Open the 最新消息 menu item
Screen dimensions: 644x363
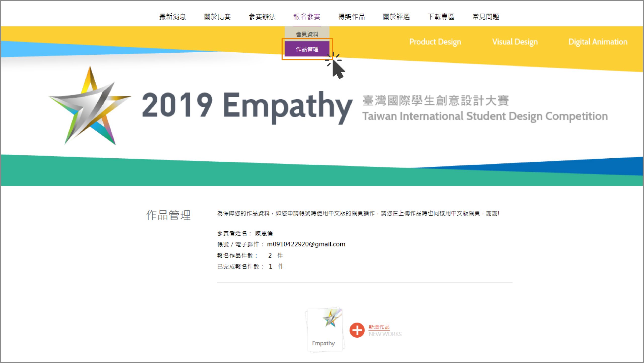(x=173, y=17)
